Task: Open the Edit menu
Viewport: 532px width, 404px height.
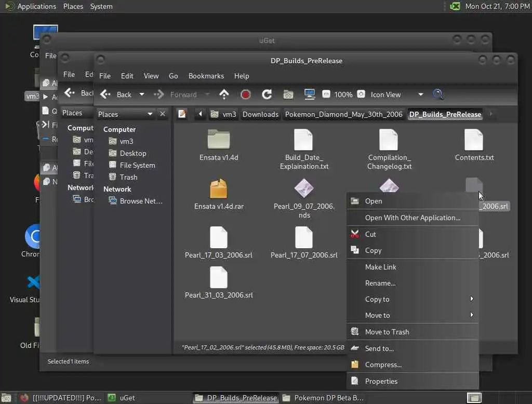Action: click(x=127, y=76)
